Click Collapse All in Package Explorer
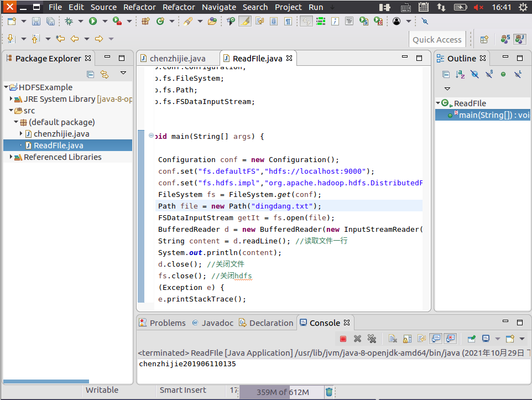 91,74
